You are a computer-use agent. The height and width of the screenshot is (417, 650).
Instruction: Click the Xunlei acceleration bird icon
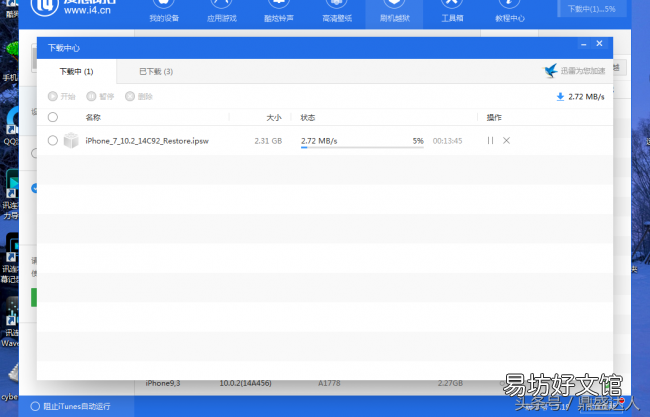[551, 71]
